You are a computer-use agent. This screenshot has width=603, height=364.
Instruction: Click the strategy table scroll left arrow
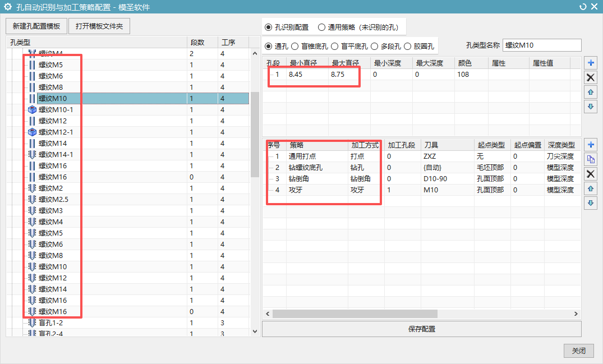(268, 314)
